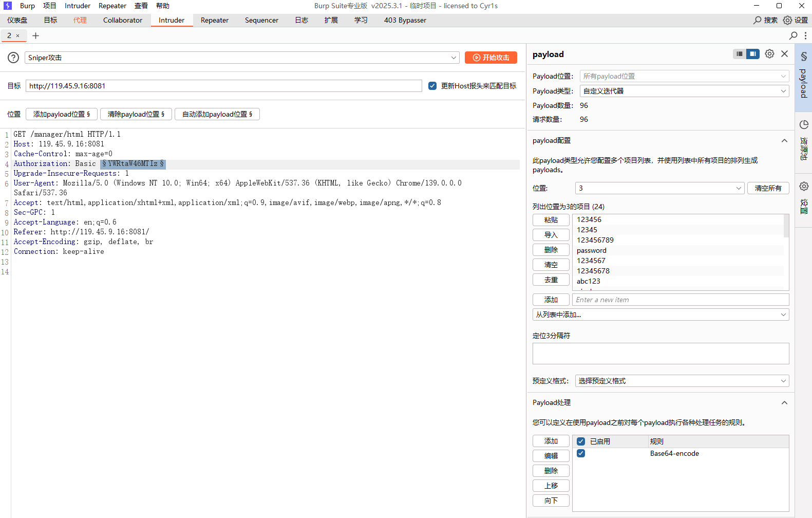
Task: Add a new Intruder tab with plus
Action: click(x=35, y=35)
